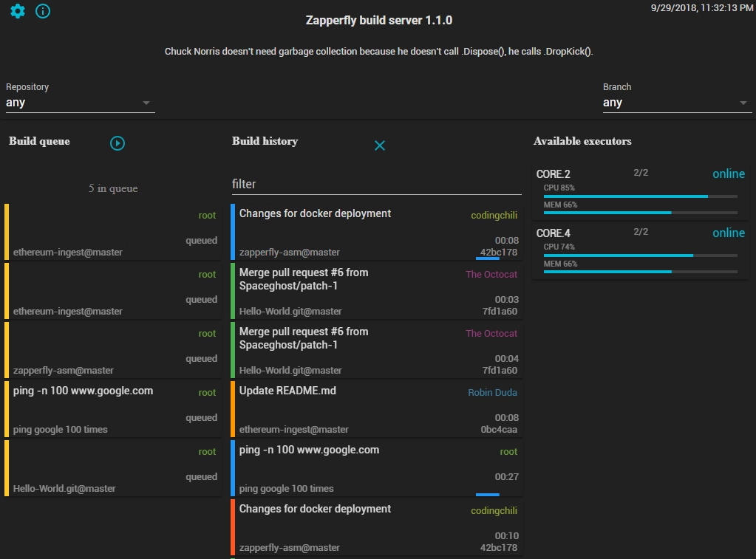This screenshot has height=559, width=756.
Task: Open the Branch dropdown arrow
Action: tap(743, 103)
